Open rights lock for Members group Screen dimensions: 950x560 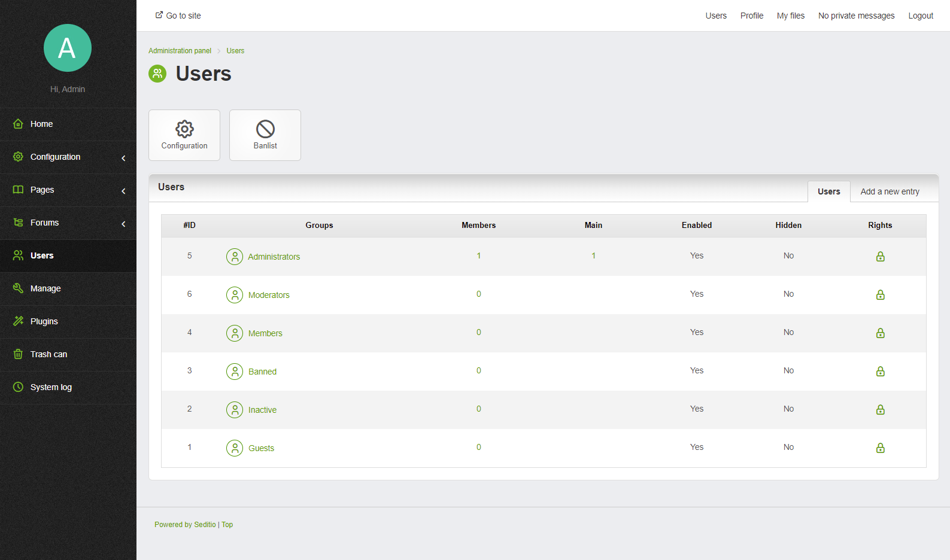click(x=880, y=333)
